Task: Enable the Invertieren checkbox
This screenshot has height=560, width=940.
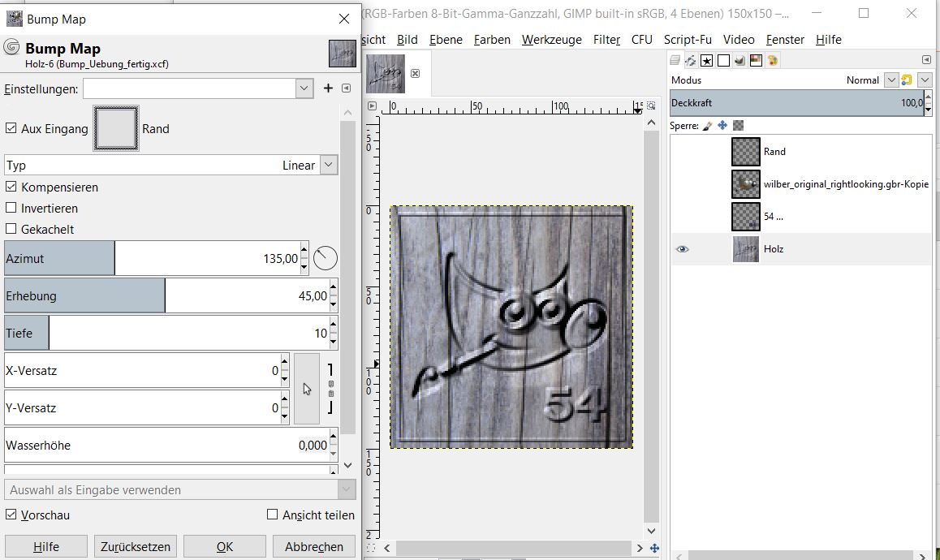Action: pos(11,208)
